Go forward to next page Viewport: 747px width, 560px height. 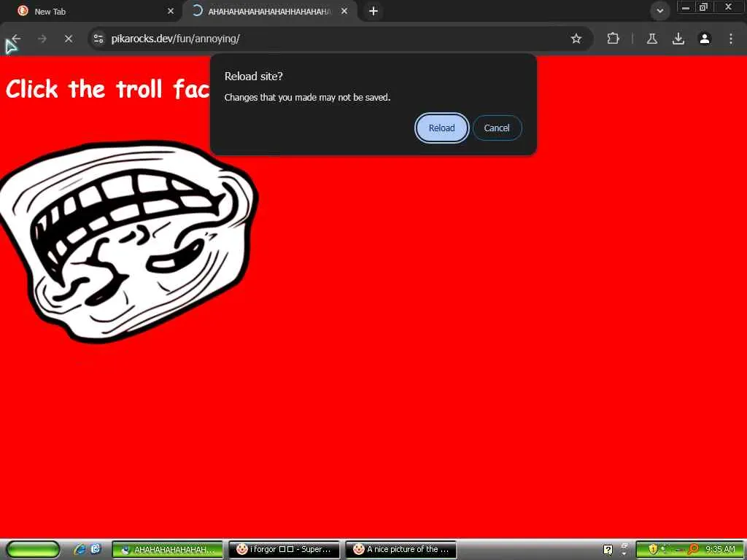(42, 39)
